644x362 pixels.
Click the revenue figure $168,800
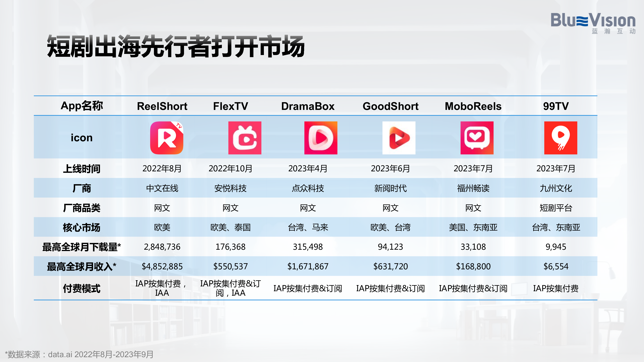pos(473,266)
